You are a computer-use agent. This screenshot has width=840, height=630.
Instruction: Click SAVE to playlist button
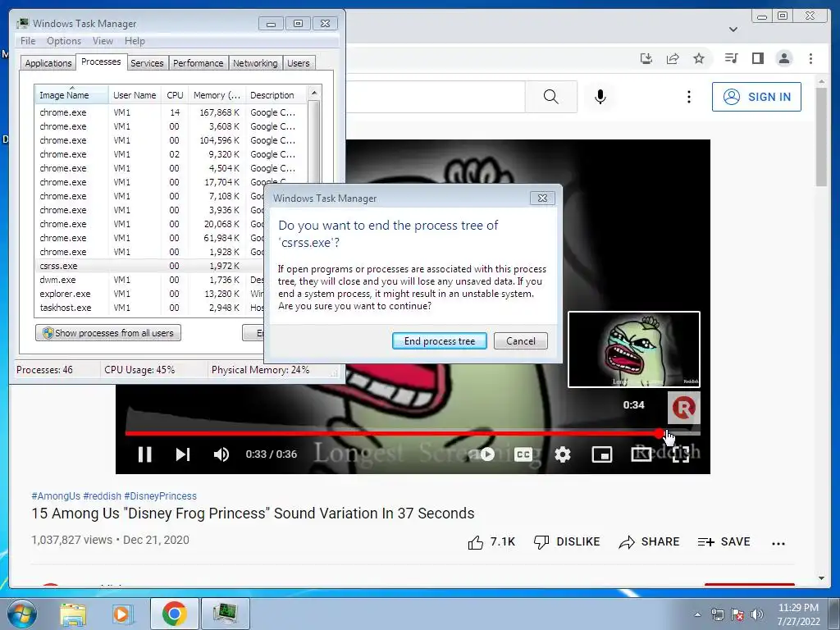pos(724,542)
